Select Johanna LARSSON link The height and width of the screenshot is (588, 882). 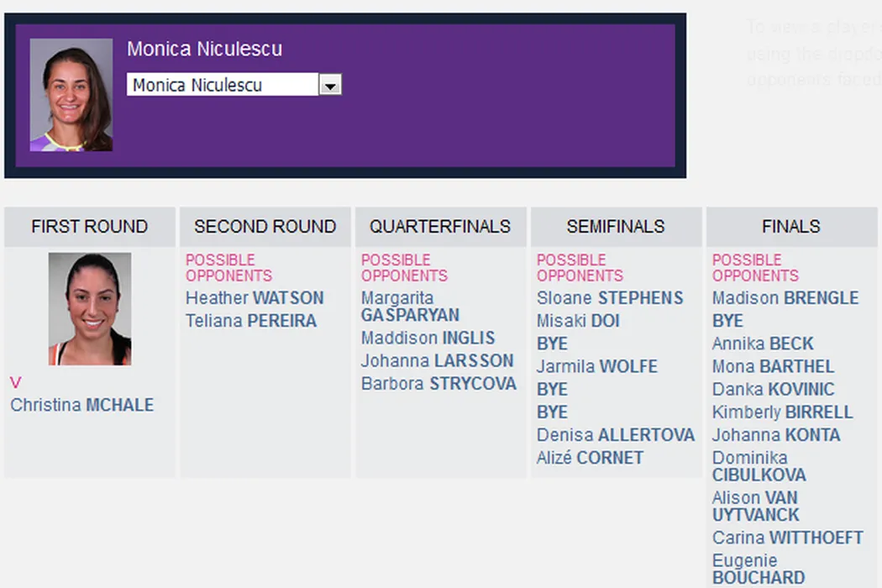437,361
